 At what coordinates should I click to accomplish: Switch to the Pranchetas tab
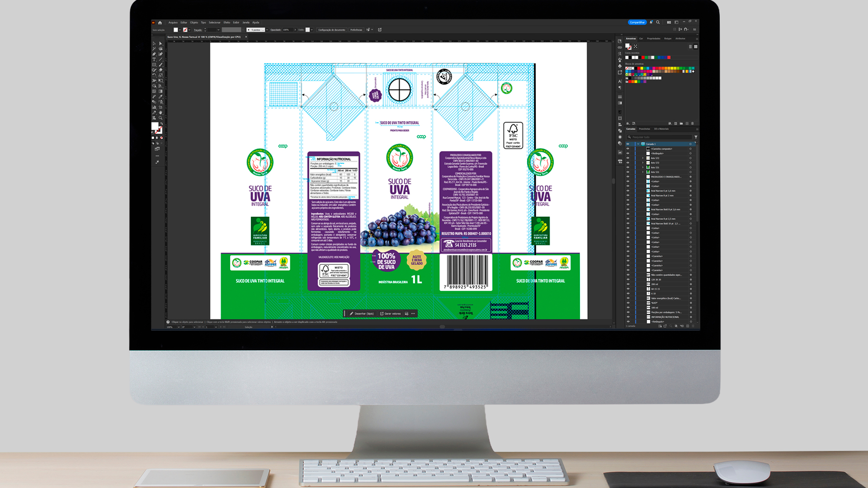(x=644, y=129)
